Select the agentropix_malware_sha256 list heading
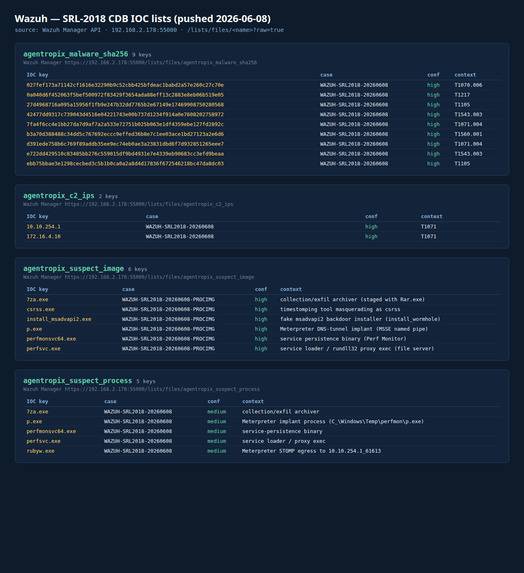524x573 pixels. pos(76,54)
